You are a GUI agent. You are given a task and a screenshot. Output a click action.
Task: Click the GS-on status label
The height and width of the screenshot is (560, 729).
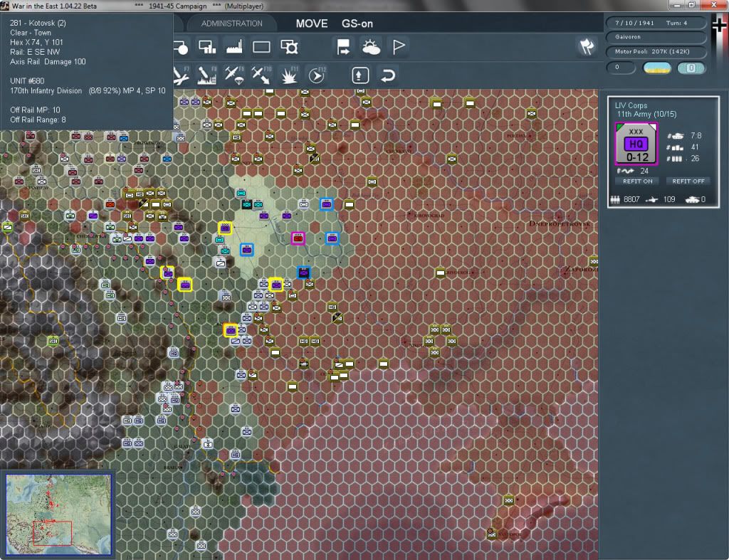pyautogui.click(x=357, y=23)
